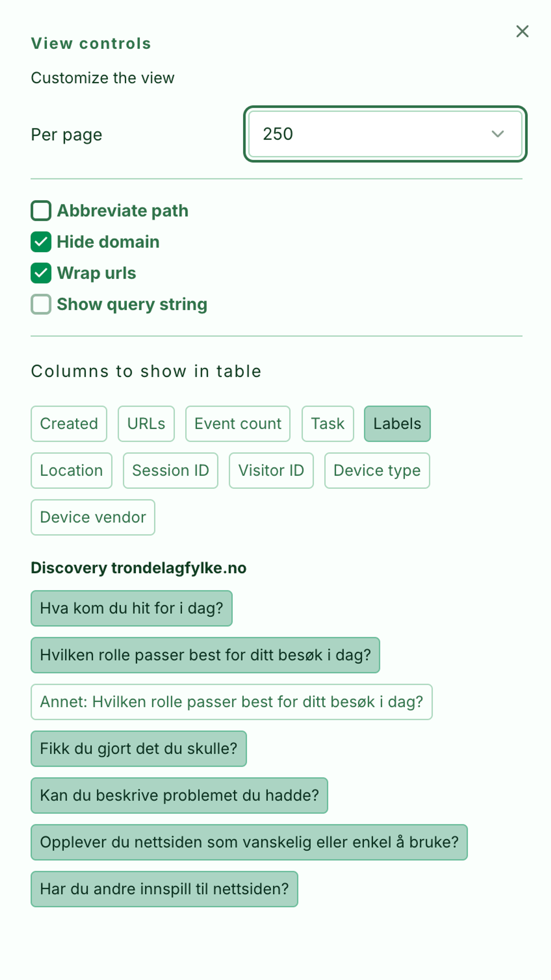Close the View controls panel
Viewport: 551px width, 980px height.
click(x=522, y=31)
